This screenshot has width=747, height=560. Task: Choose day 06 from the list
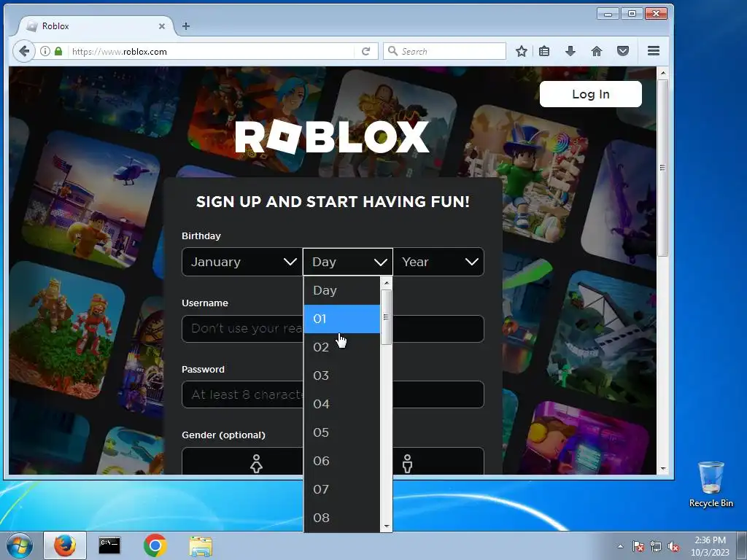(x=342, y=461)
